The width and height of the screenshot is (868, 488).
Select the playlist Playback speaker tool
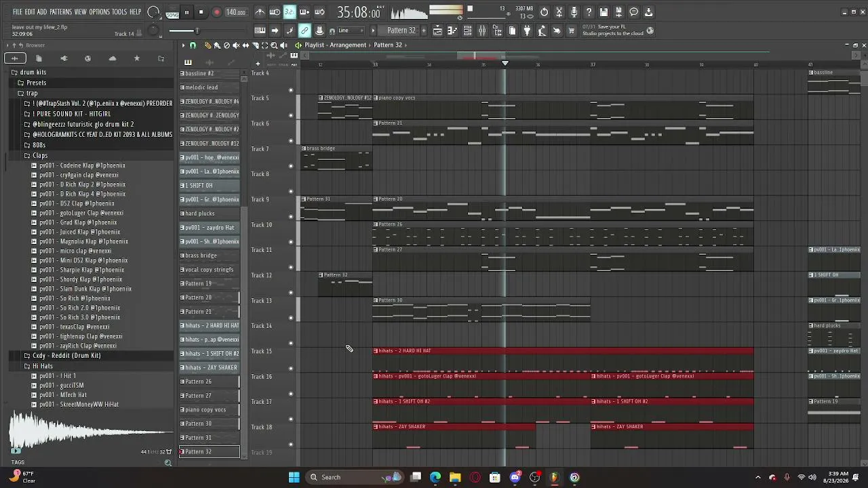click(283, 45)
